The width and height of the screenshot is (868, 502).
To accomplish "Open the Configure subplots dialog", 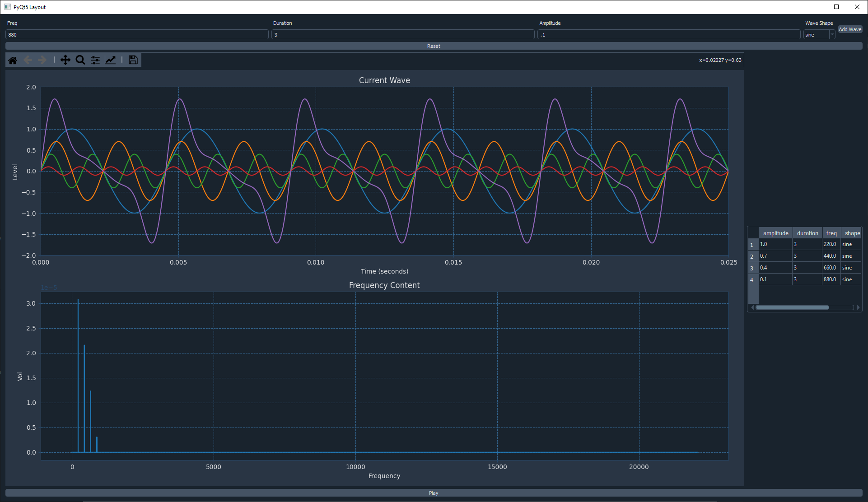I will pyautogui.click(x=95, y=60).
